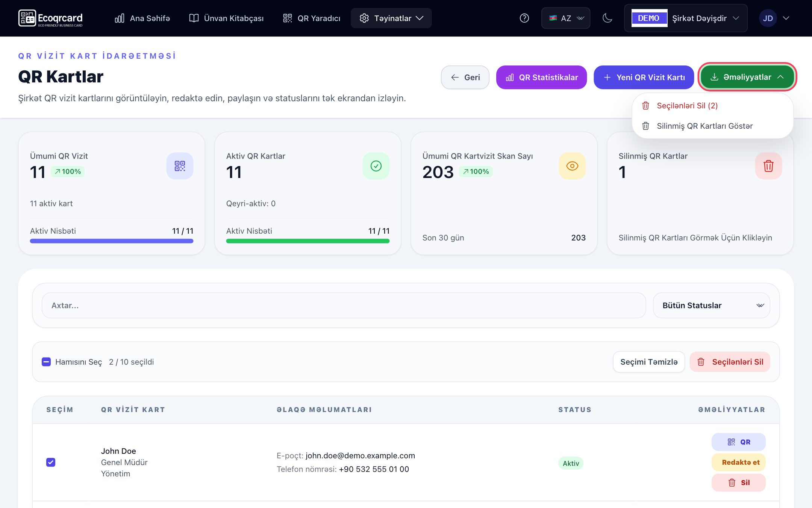Click red Seçilənləri Sil button in selection bar

tap(730, 362)
